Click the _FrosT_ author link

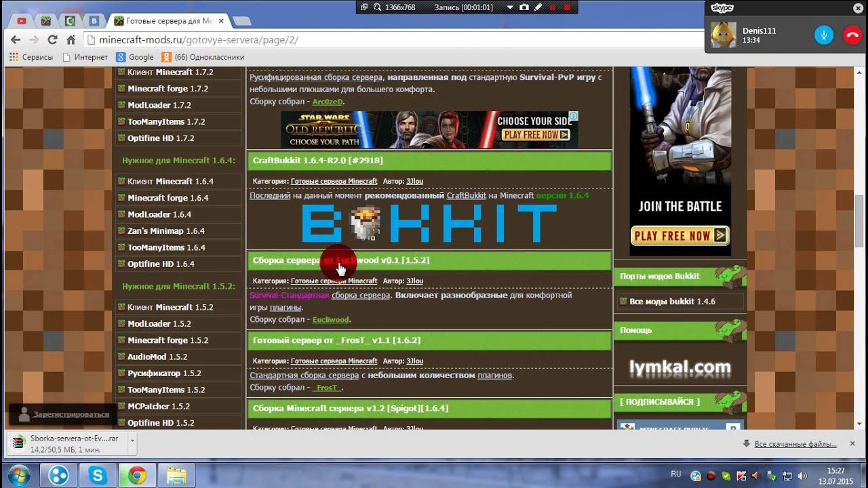pyautogui.click(x=327, y=388)
